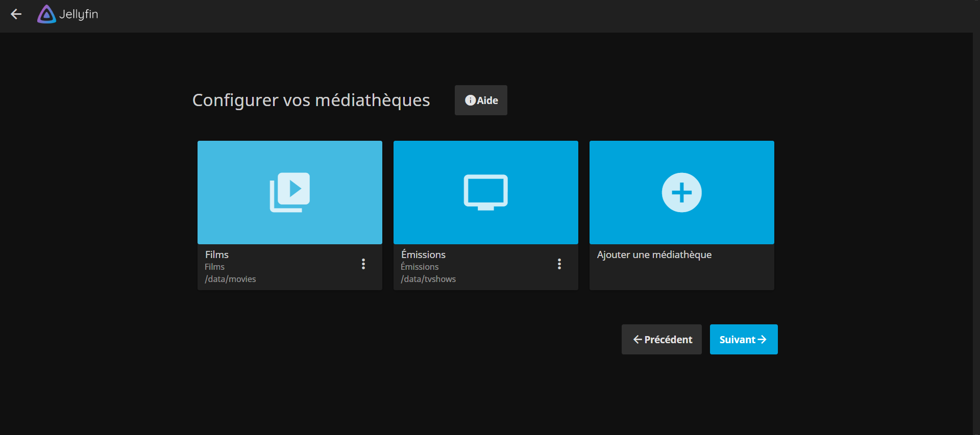The image size is (980, 435).
Task: Continue with the Suivant button
Action: [x=744, y=340]
